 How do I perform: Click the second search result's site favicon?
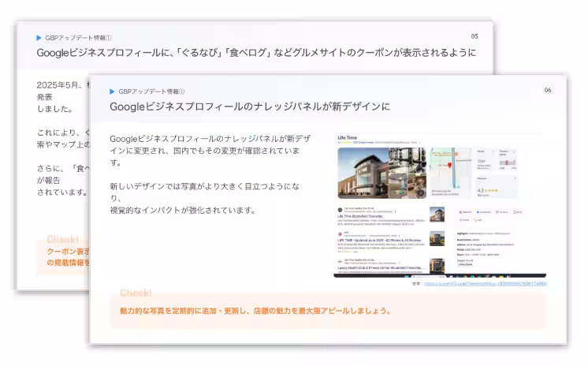point(340,233)
